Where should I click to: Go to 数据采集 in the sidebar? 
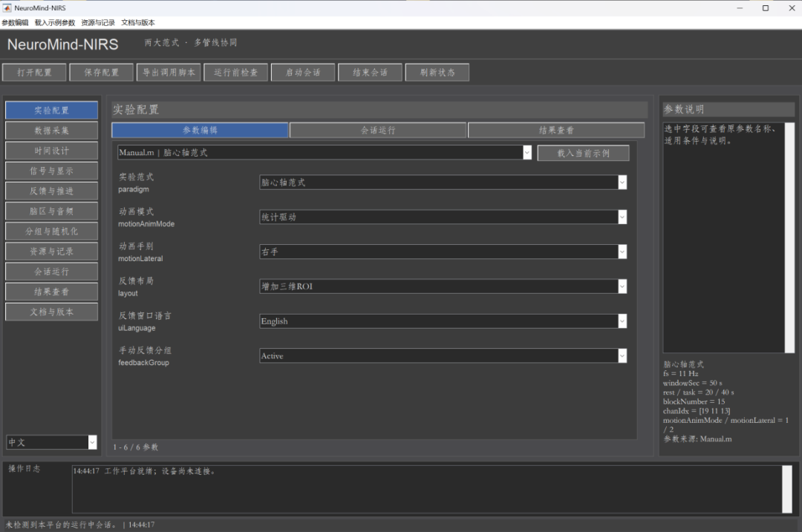tap(52, 131)
